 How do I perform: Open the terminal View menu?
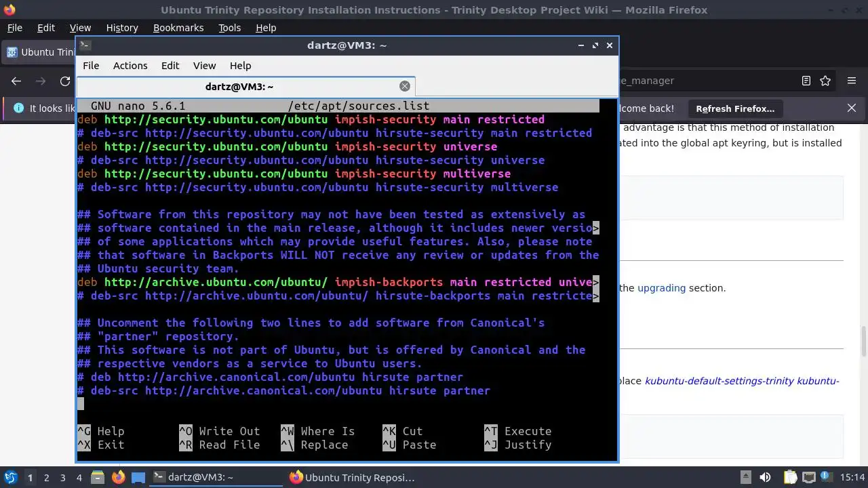[x=204, y=66]
